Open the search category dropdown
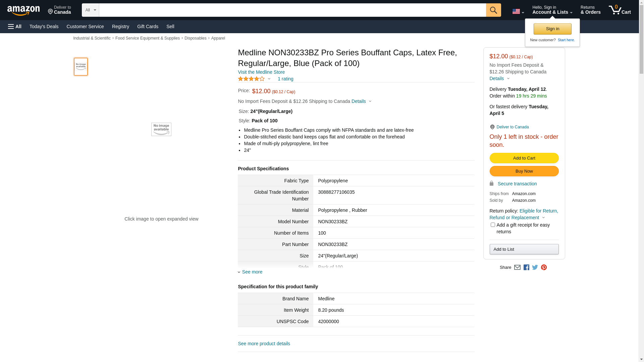This screenshot has height=362, width=644. click(90, 10)
